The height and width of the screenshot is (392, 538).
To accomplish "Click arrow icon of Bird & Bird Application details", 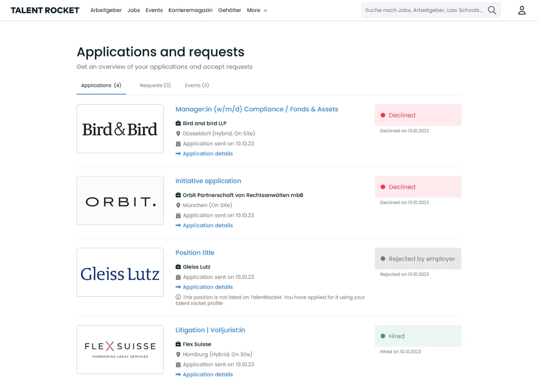I will [178, 154].
